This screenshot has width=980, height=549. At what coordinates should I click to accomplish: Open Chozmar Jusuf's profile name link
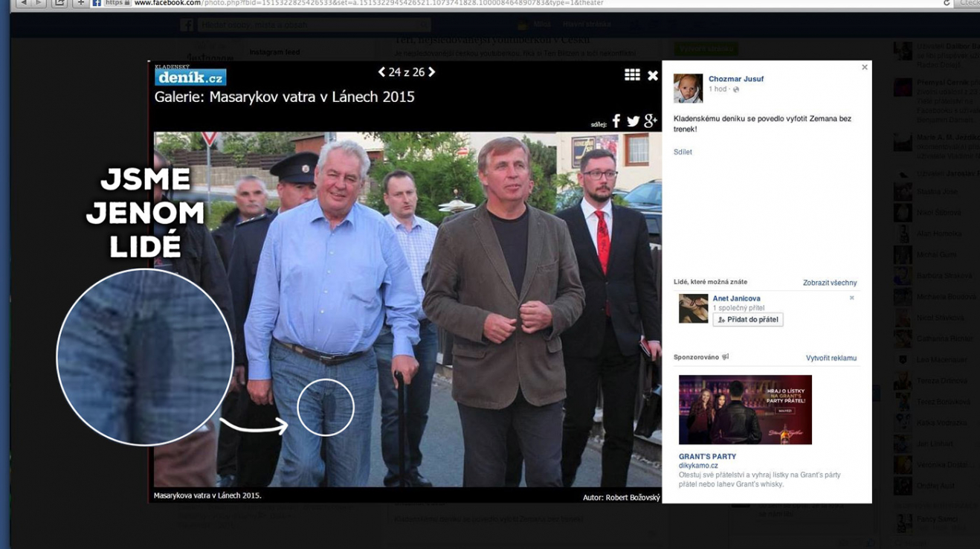point(735,79)
